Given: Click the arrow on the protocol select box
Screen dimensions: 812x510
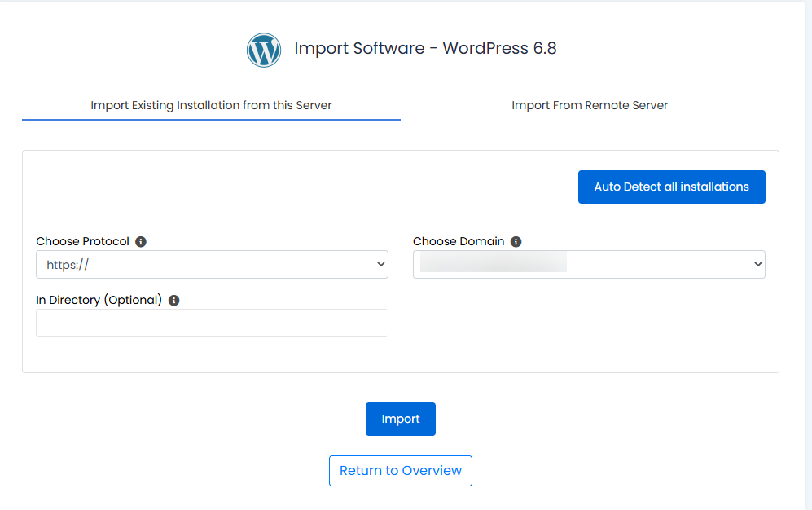Looking at the screenshot, I should pyautogui.click(x=380, y=265).
